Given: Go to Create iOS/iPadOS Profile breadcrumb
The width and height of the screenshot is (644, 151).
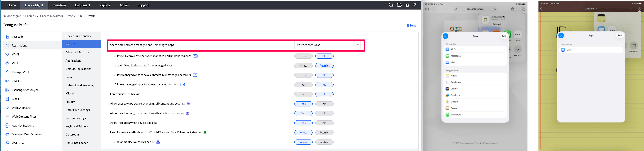Looking at the screenshot, I should click(58, 16).
